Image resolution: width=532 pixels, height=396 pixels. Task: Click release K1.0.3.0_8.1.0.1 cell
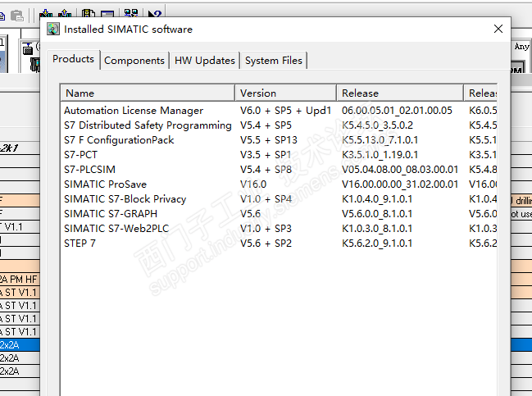(x=376, y=229)
